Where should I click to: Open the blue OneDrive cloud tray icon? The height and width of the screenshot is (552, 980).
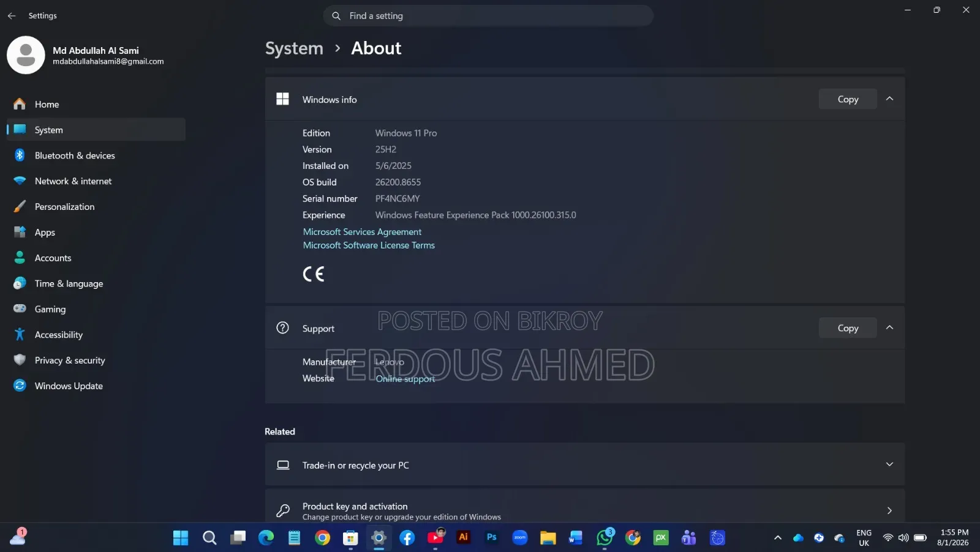[x=798, y=538]
